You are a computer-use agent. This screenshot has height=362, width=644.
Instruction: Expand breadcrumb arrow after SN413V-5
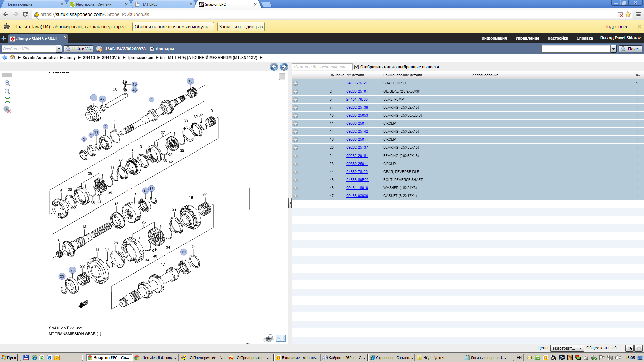[x=124, y=58]
